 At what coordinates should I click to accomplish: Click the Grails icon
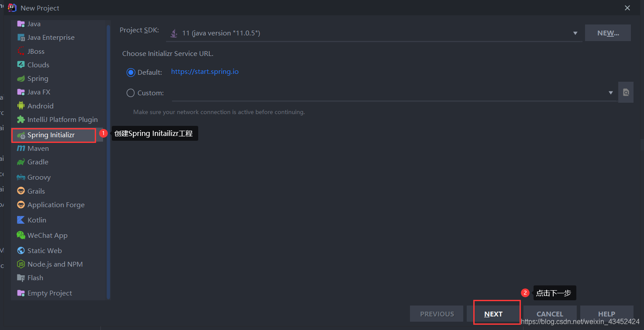[21, 191]
